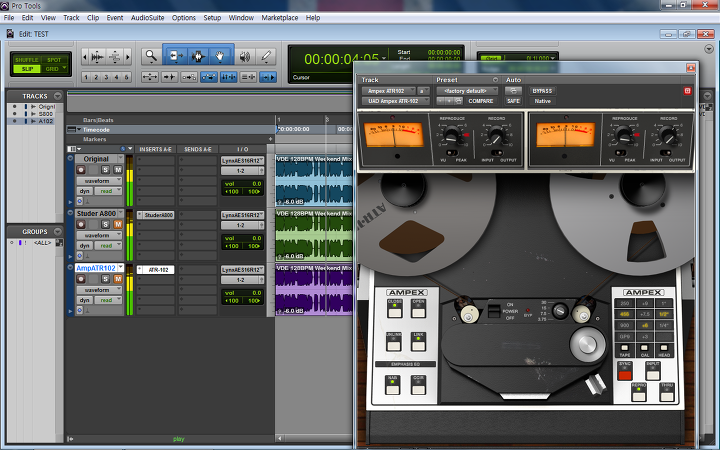
Task: Open the Event menu
Action: coord(115,18)
